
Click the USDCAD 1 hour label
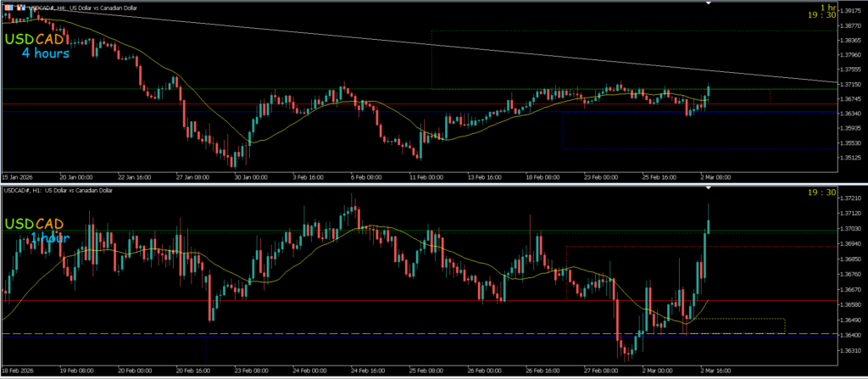(41, 231)
